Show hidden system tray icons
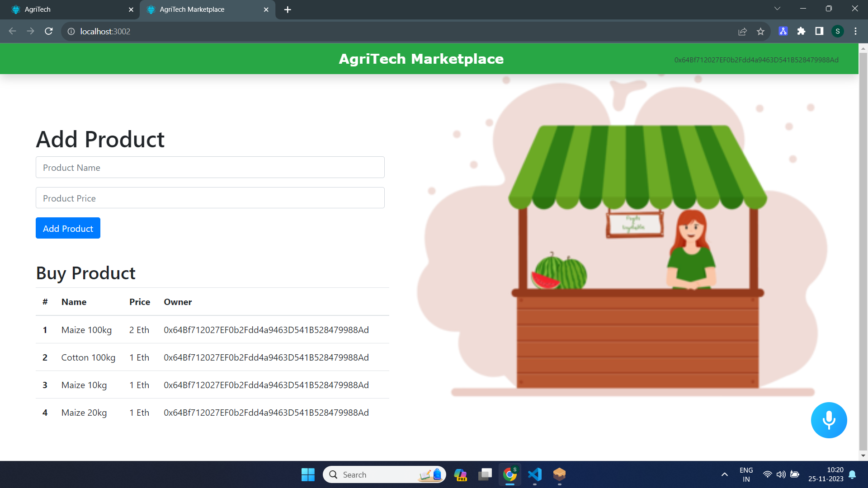Viewport: 868px width, 488px height. 724,474
